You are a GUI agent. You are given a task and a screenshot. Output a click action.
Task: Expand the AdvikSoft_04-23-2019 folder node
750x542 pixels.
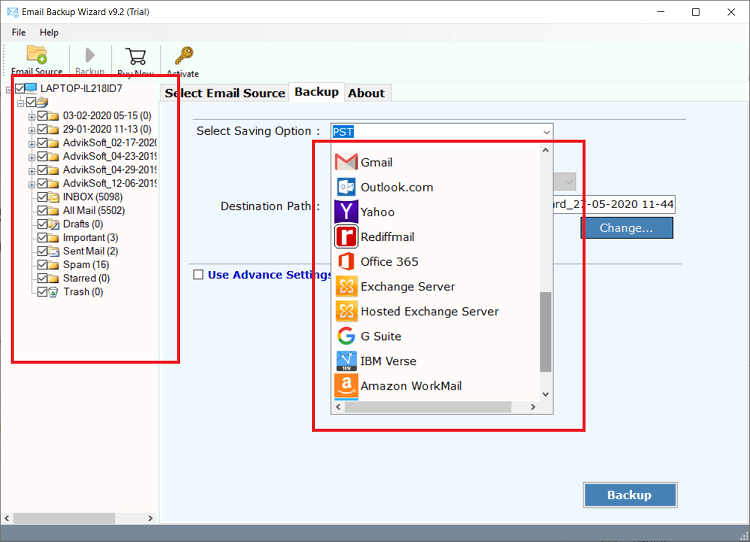pos(32,157)
